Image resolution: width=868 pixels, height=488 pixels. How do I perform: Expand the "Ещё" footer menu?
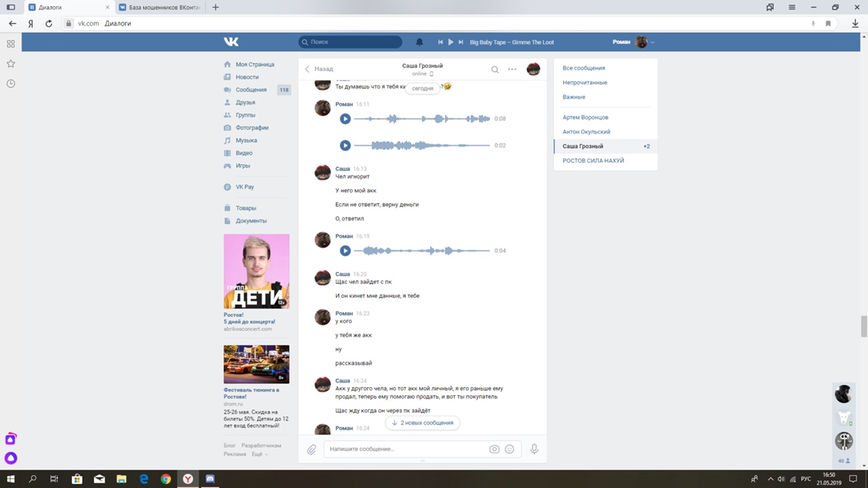tap(259, 454)
